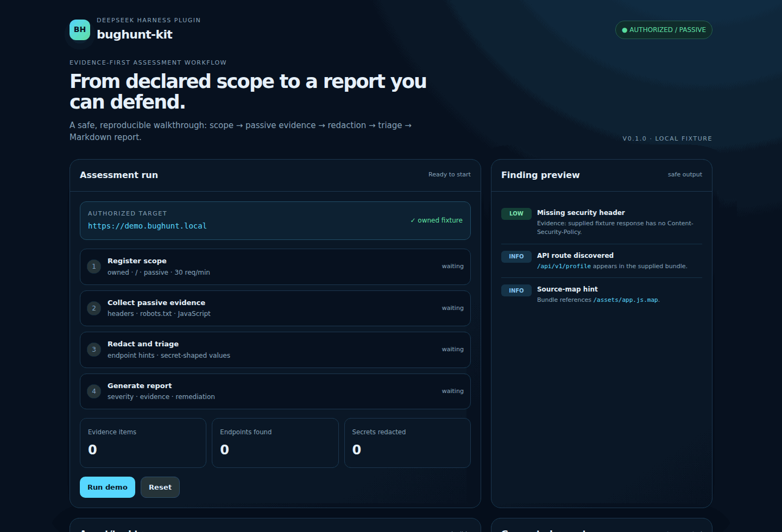Click the INFO badge for Source-map hint
Image resolution: width=782 pixels, height=532 pixels.
pos(516,290)
